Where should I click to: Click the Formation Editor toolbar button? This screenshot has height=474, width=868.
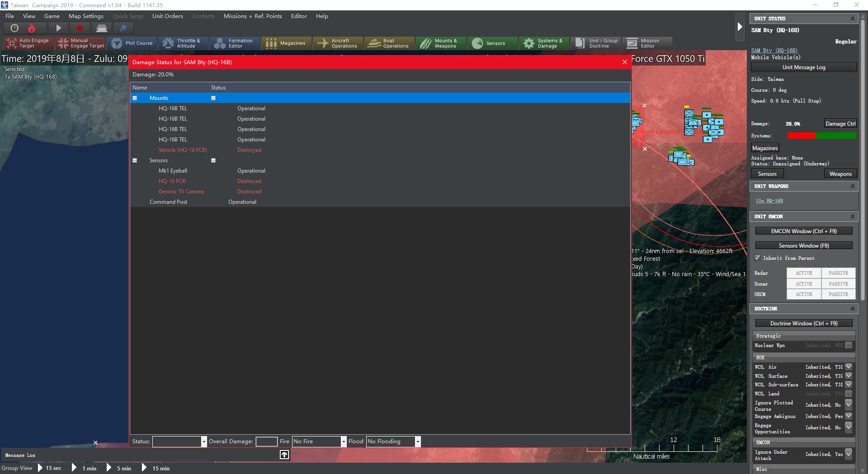(x=235, y=43)
